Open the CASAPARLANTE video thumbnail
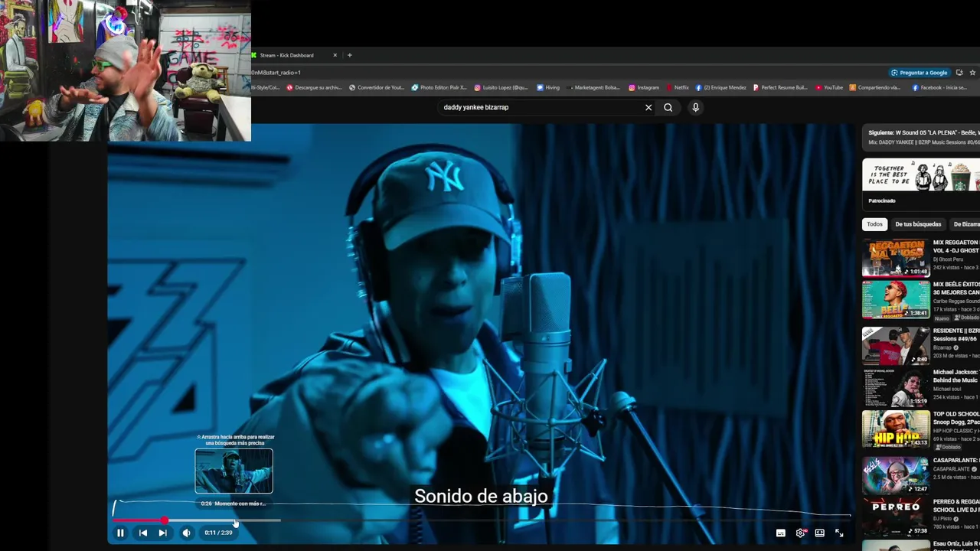 pyautogui.click(x=896, y=475)
